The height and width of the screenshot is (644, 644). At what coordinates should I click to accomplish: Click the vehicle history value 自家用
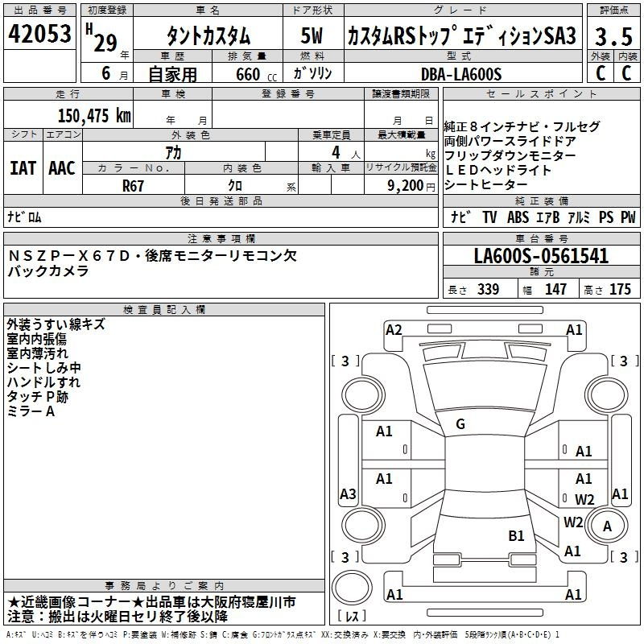coord(172,74)
